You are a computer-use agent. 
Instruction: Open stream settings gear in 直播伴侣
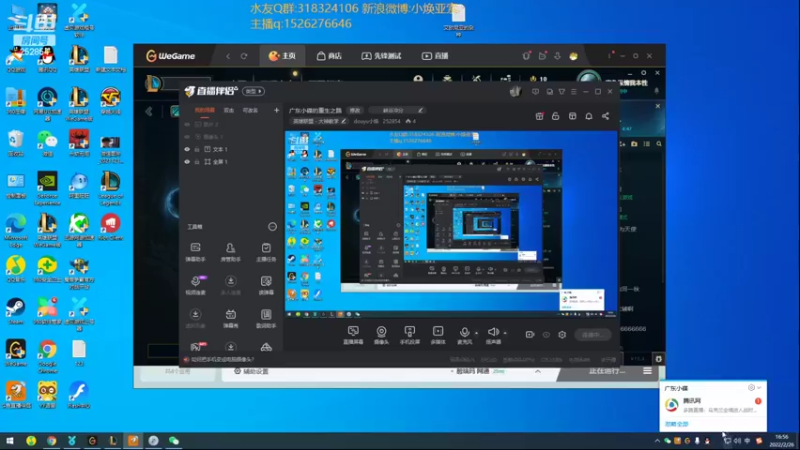[562, 335]
